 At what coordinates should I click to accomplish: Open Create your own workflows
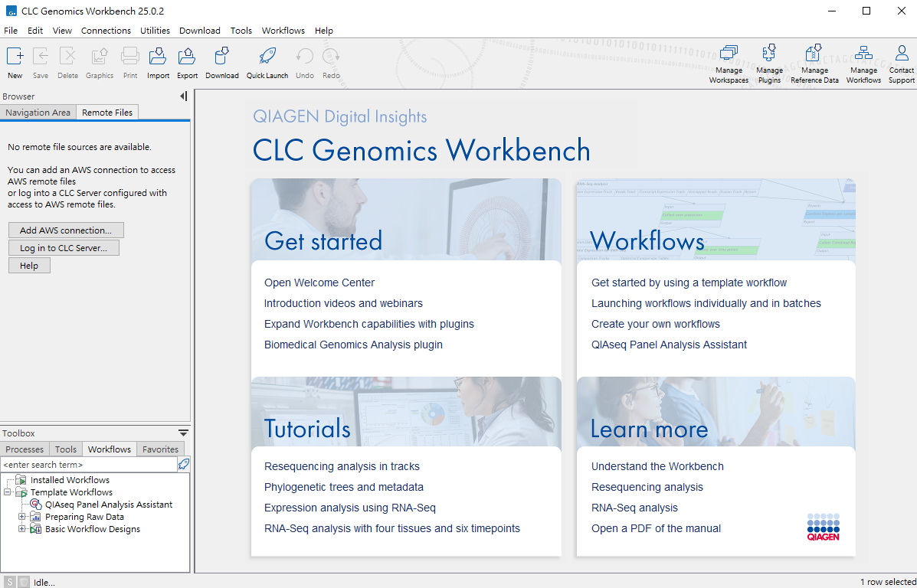[656, 324]
